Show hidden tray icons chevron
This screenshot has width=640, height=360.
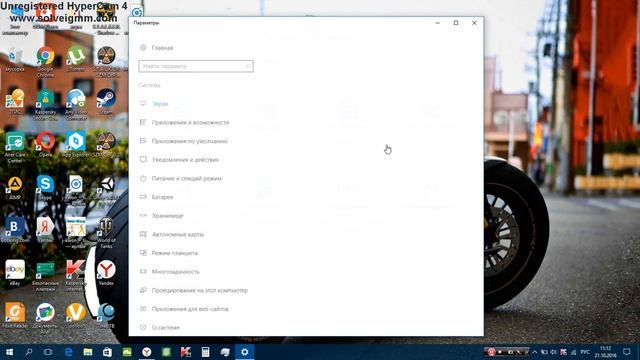point(535,352)
